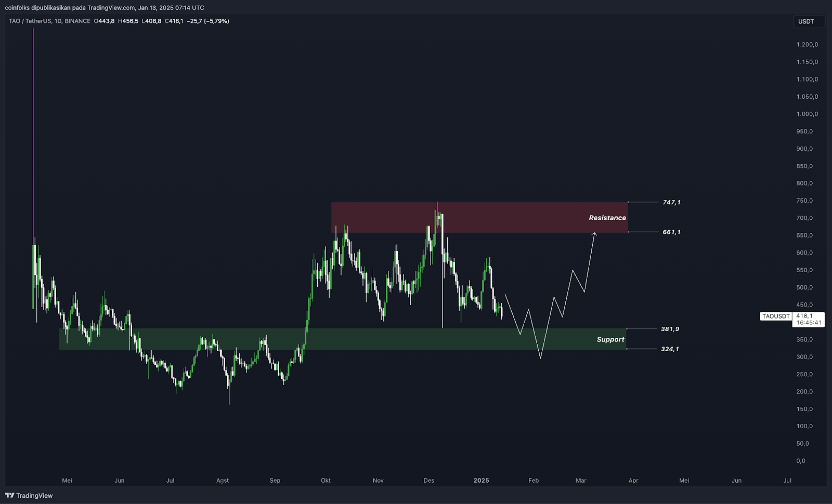Click the Nov label on time axis
Screen dimensions: 832x504
coord(378,481)
